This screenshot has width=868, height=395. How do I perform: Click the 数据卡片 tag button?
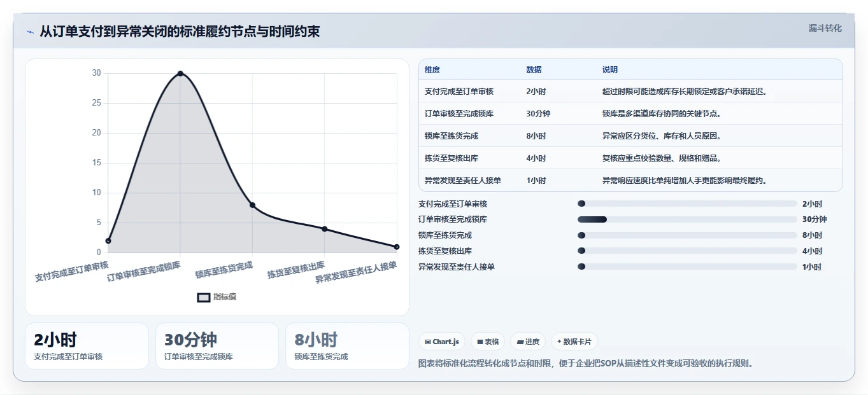pos(574,342)
